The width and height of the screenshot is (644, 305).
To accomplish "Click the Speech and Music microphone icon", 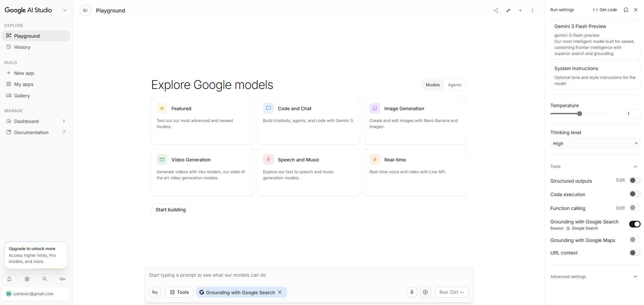I will [x=268, y=159].
